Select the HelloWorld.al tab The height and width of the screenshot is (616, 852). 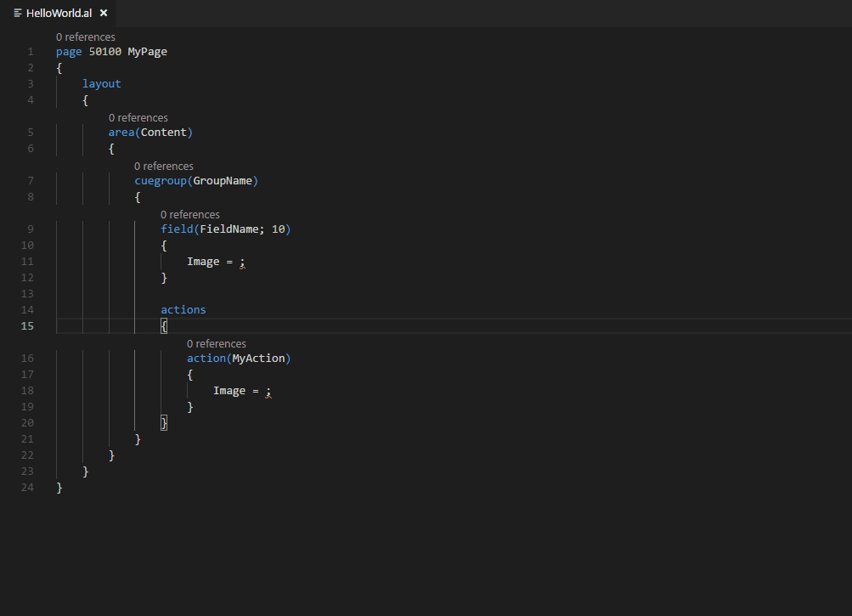(x=58, y=14)
